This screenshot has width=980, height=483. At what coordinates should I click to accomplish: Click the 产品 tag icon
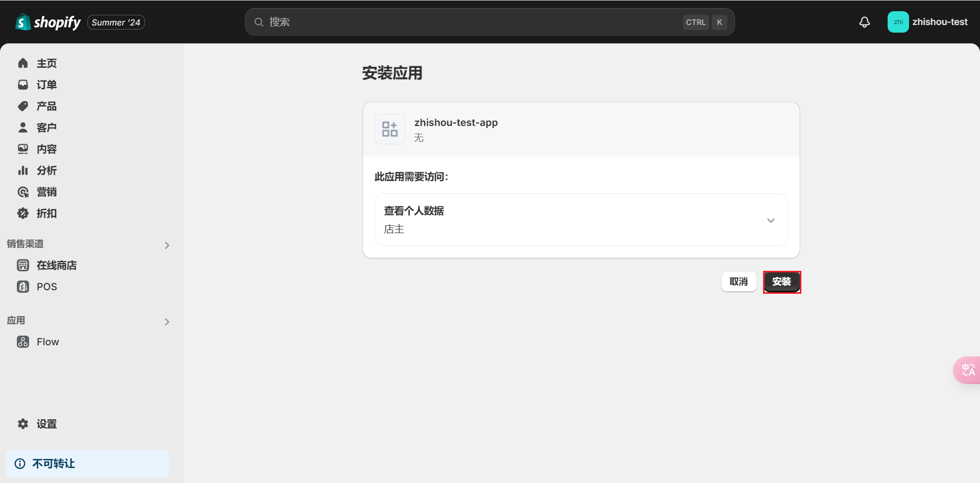click(x=23, y=106)
